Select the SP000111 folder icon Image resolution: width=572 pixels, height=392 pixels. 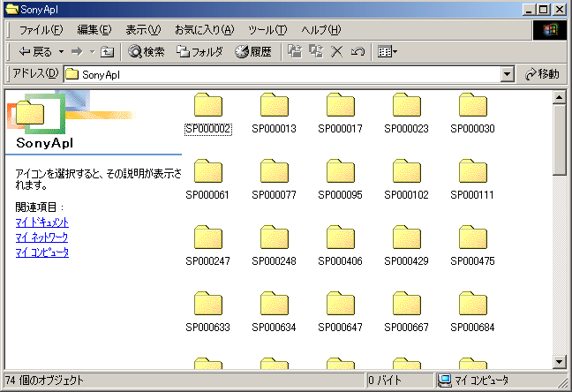[x=473, y=171]
